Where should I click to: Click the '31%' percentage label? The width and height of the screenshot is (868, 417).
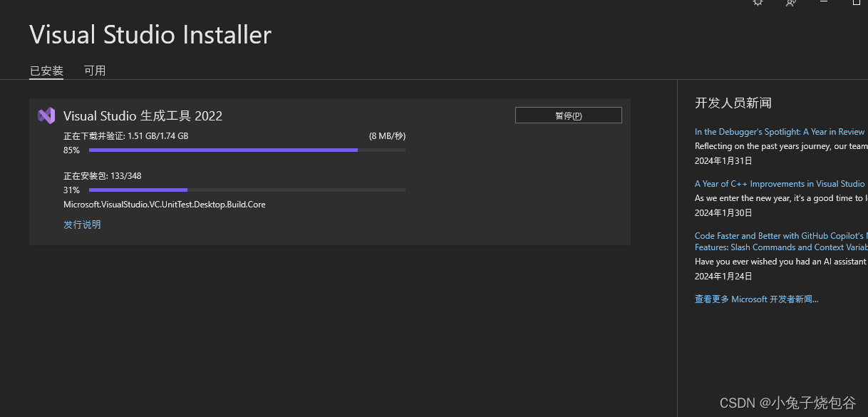pyautogui.click(x=71, y=190)
